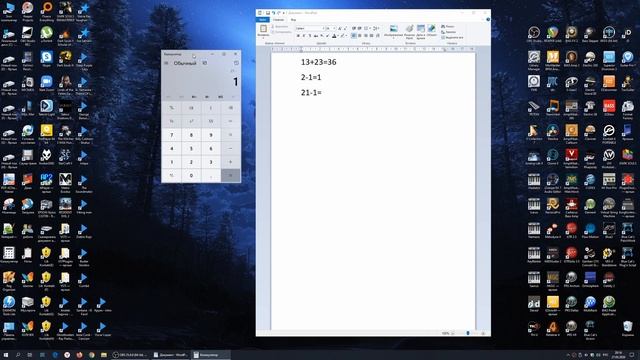Click the Grow font icon in WordPad
The width and height of the screenshot is (640, 360).
(340, 28)
